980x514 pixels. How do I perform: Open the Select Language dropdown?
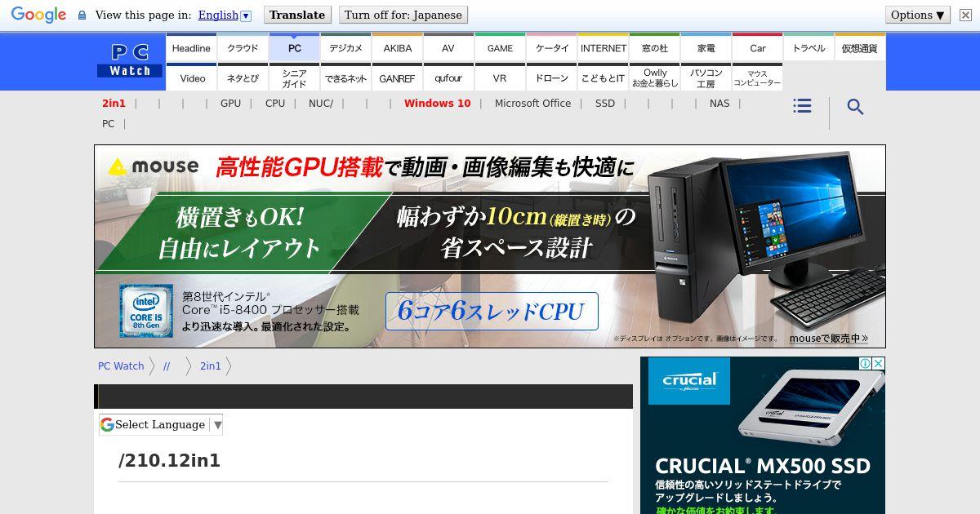pyautogui.click(x=161, y=424)
